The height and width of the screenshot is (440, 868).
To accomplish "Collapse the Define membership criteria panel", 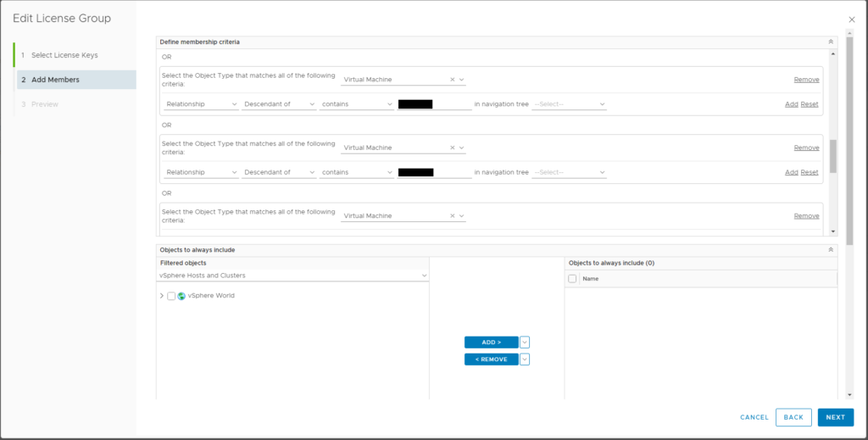I will pos(831,42).
